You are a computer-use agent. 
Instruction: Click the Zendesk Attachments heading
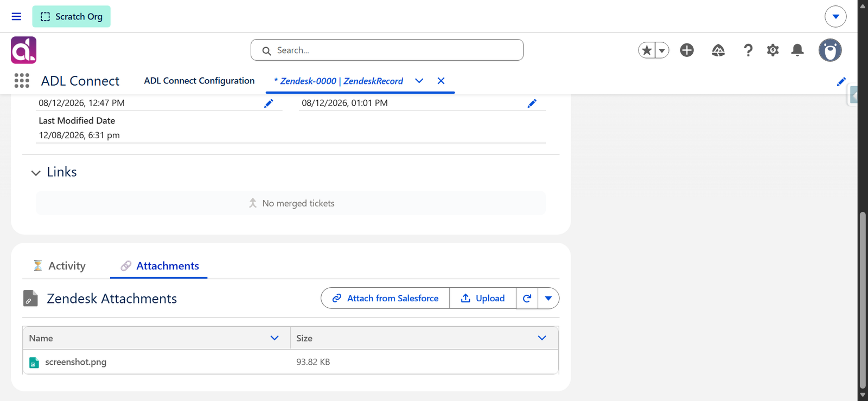[112, 299]
